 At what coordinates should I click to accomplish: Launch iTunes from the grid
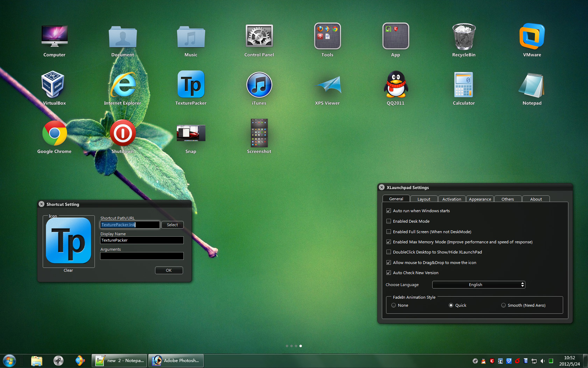pos(259,85)
